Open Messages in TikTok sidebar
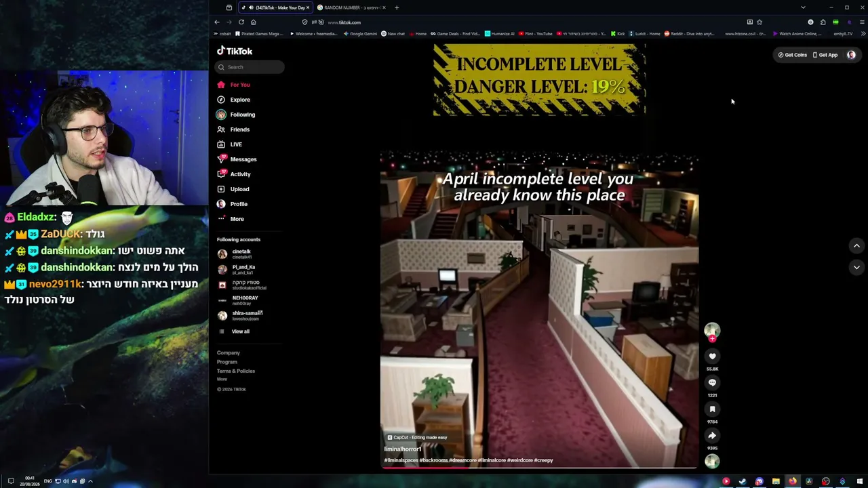Image resolution: width=868 pixels, height=488 pixels. [x=237, y=159]
